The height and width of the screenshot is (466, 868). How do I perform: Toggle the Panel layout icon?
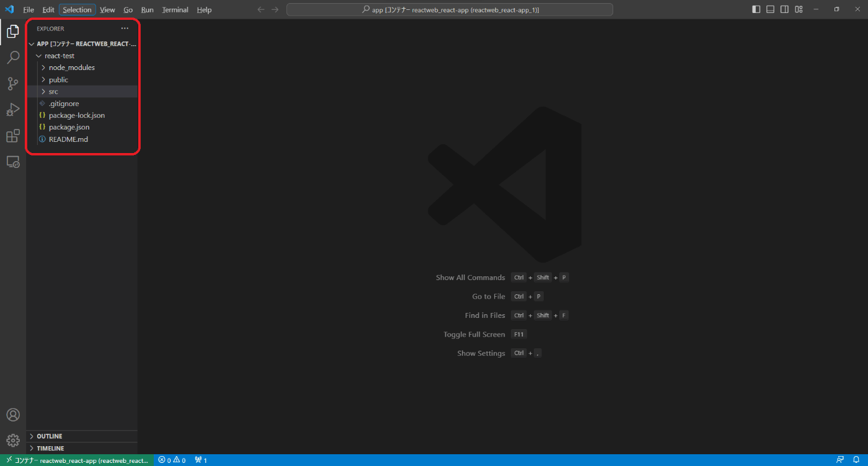click(x=770, y=9)
